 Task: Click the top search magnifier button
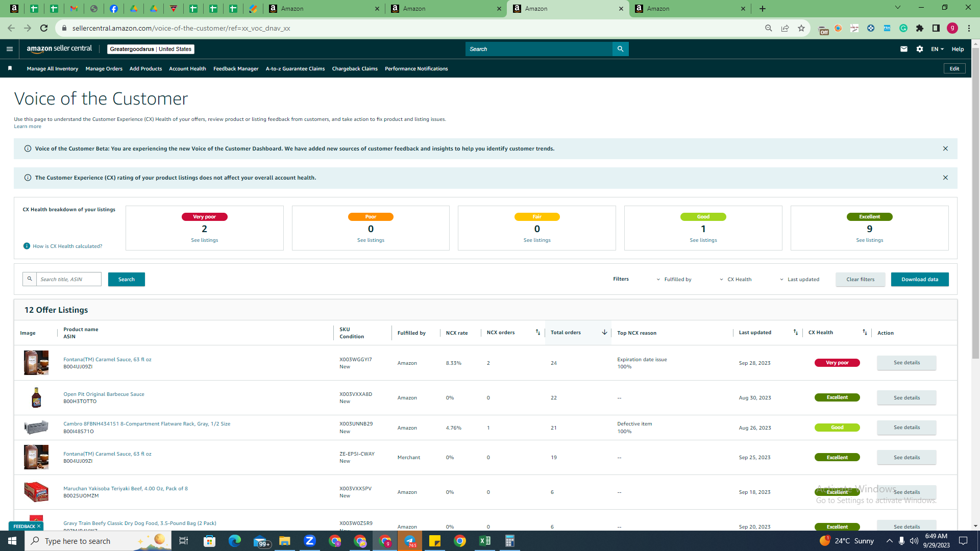point(620,49)
